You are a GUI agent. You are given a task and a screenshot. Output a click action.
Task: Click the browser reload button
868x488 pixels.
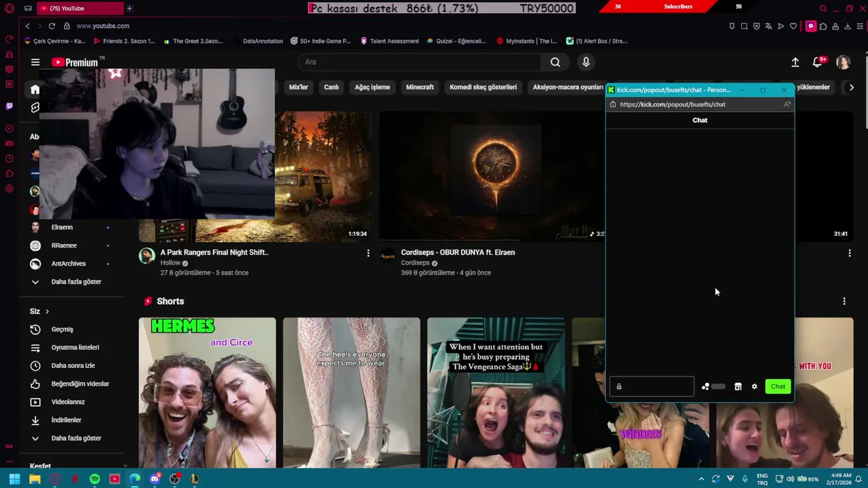(x=52, y=26)
